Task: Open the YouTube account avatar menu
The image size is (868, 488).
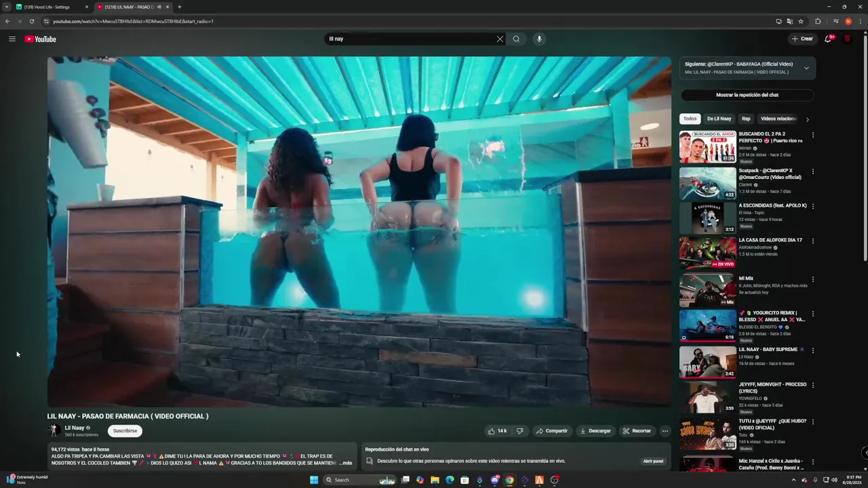Action: 847,39
